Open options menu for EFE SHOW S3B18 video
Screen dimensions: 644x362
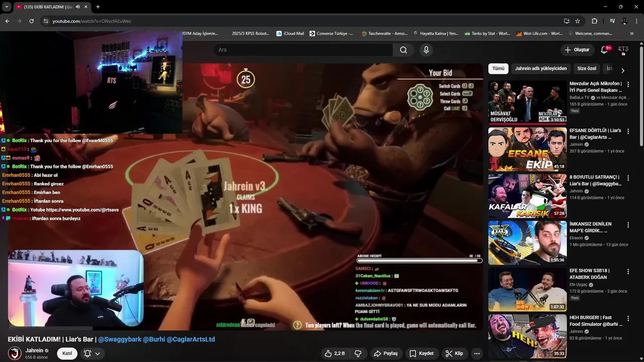coord(628,271)
